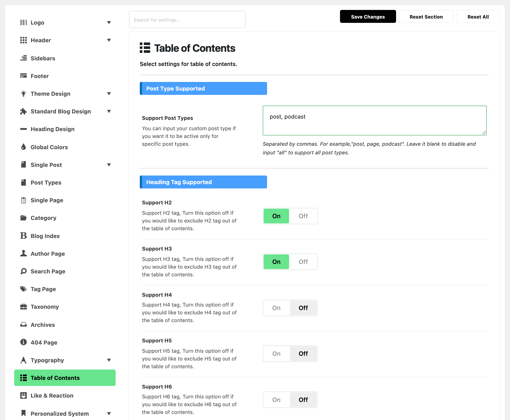Set Support H5 to Off

(x=303, y=354)
